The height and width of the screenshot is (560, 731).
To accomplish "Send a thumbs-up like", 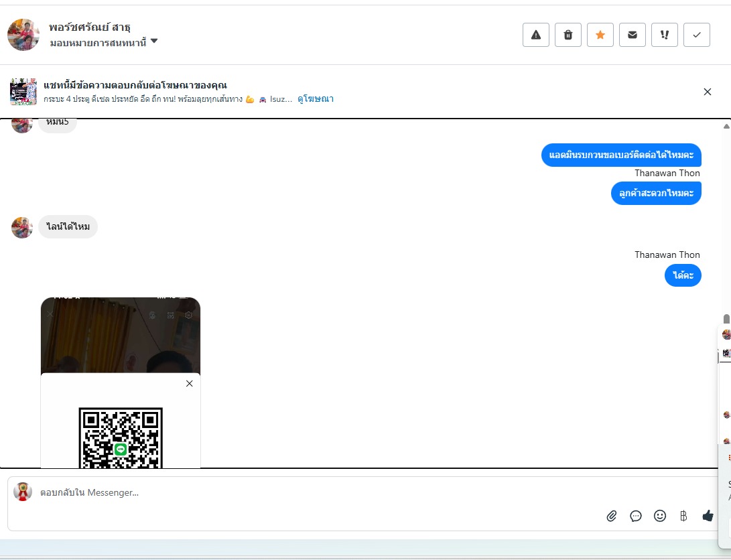I will (x=708, y=516).
